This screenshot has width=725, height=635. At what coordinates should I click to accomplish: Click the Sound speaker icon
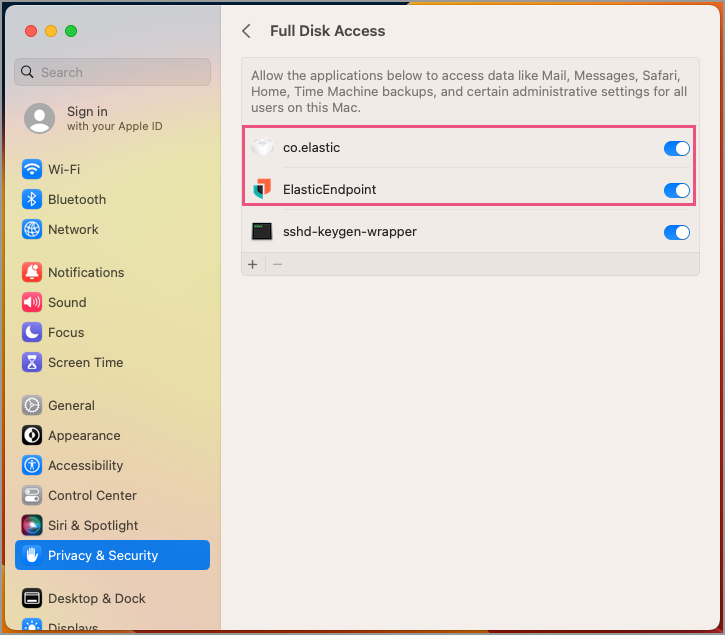pyautogui.click(x=32, y=303)
